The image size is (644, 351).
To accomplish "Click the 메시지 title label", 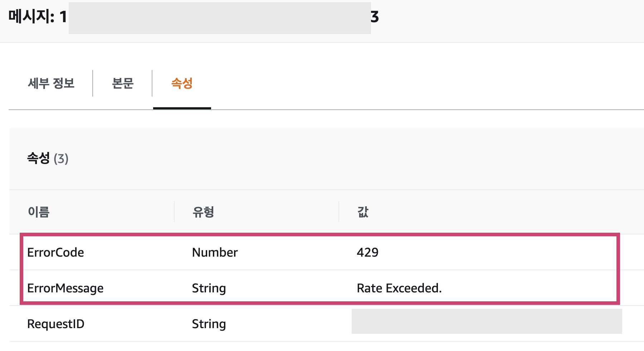I will tap(31, 17).
